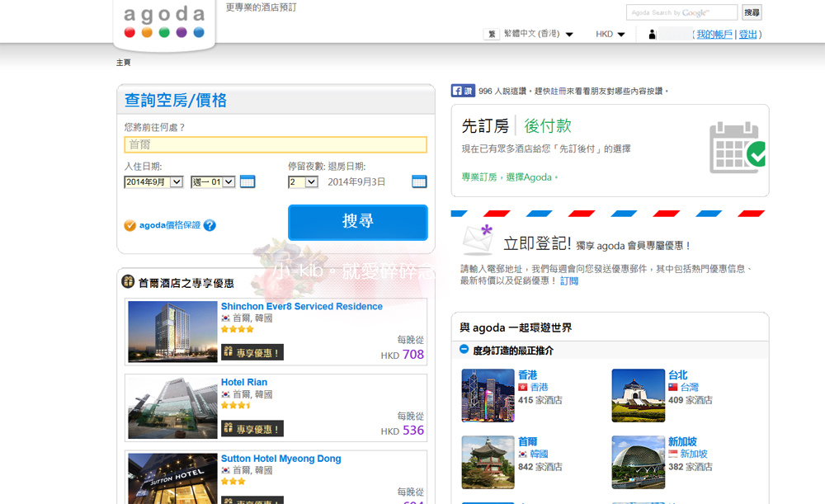Click Sutton Hotel thumbnail image
The height and width of the screenshot is (504, 825).
pyautogui.click(x=172, y=478)
